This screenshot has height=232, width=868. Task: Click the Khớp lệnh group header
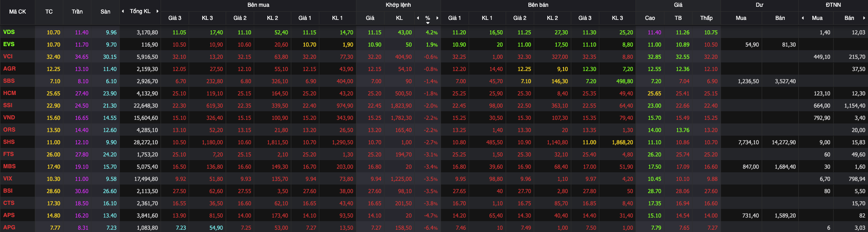point(398,5)
